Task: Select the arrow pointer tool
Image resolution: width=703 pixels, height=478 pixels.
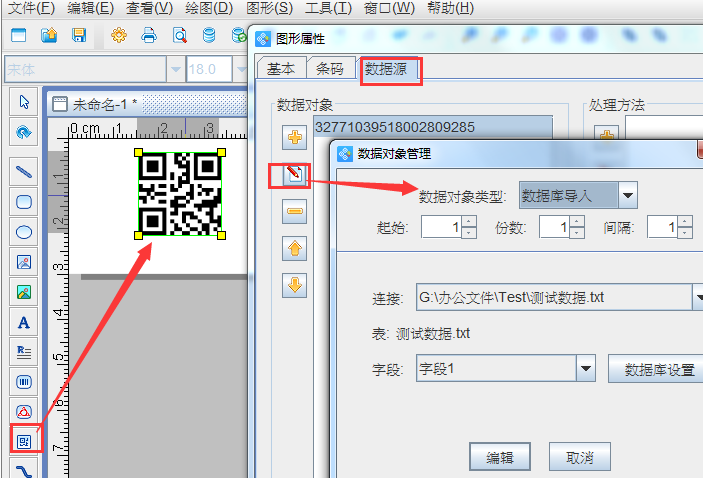Action: 24,101
